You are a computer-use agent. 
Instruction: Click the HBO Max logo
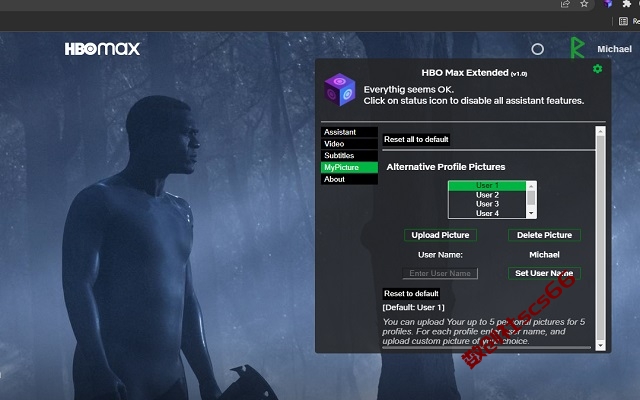[x=102, y=49]
